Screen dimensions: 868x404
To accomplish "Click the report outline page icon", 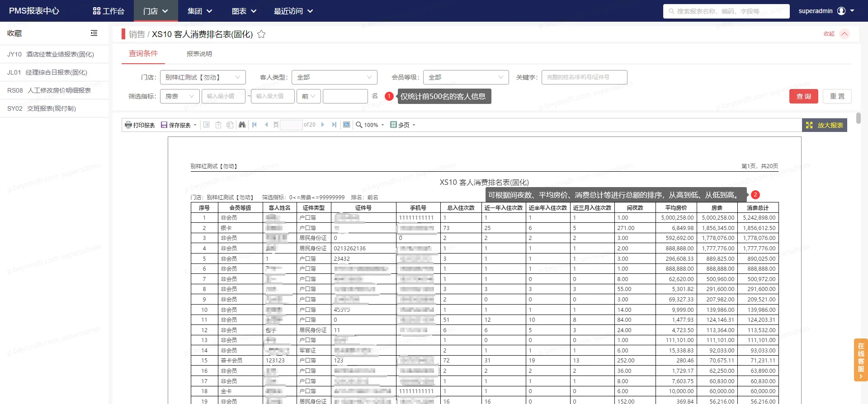I will tap(207, 125).
